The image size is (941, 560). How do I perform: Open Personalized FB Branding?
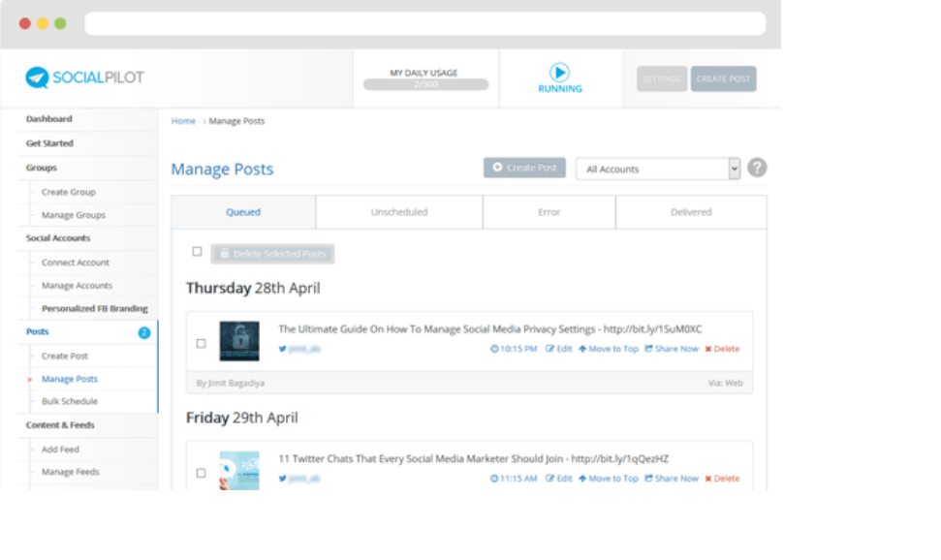click(94, 308)
